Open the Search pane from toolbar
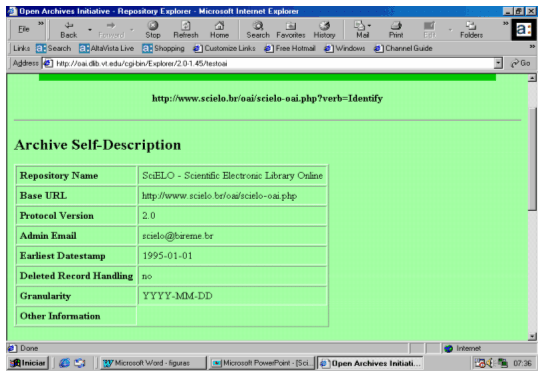544x378 pixels. click(x=258, y=30)
